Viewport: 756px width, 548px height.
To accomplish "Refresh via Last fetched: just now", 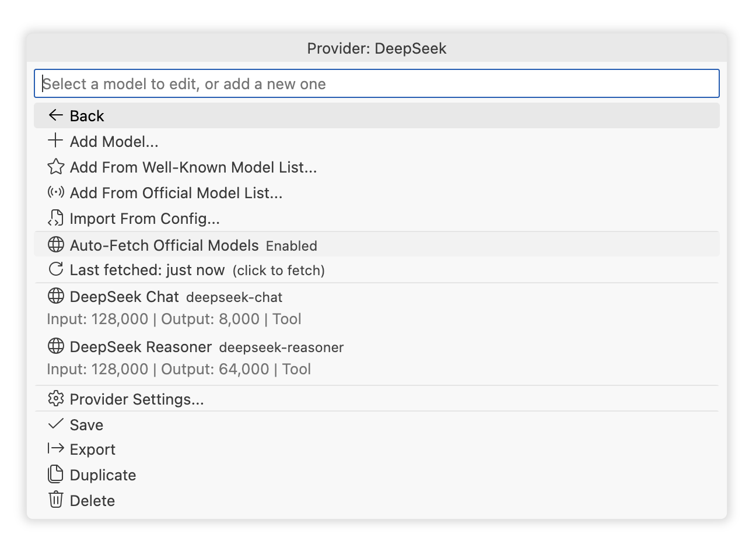I will [377, 269].
